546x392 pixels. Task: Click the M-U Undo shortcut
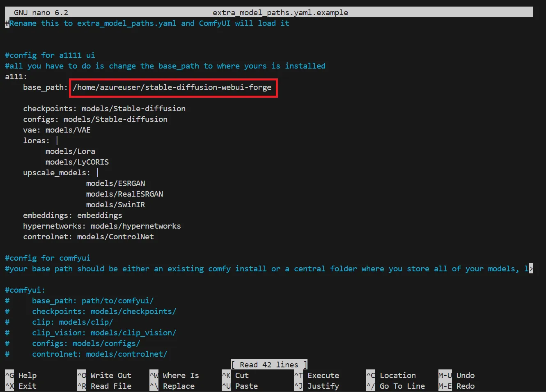[457, 375]
